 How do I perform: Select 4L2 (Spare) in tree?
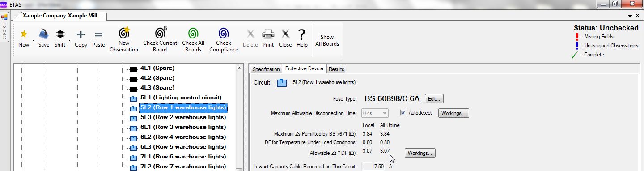pyautogui.click(x=157, y=78)
